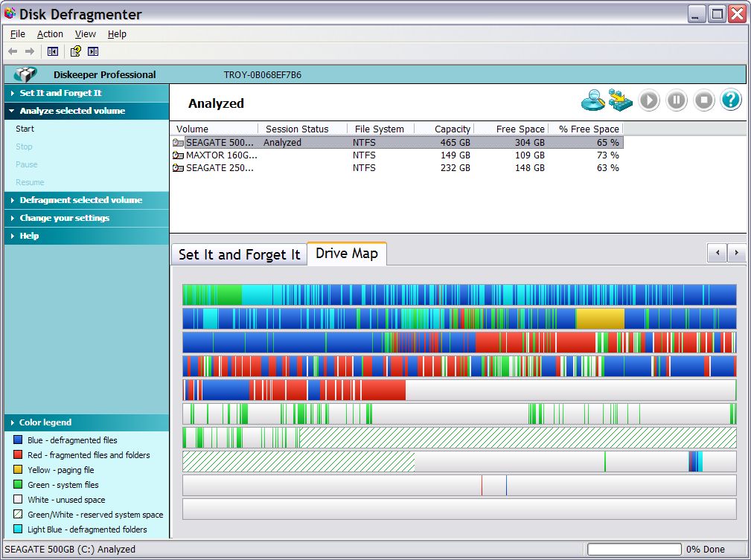Expand the Set It and Forget It section
Image resolution: width=751 pixels, height=560 pixels.
coord(60,93)
